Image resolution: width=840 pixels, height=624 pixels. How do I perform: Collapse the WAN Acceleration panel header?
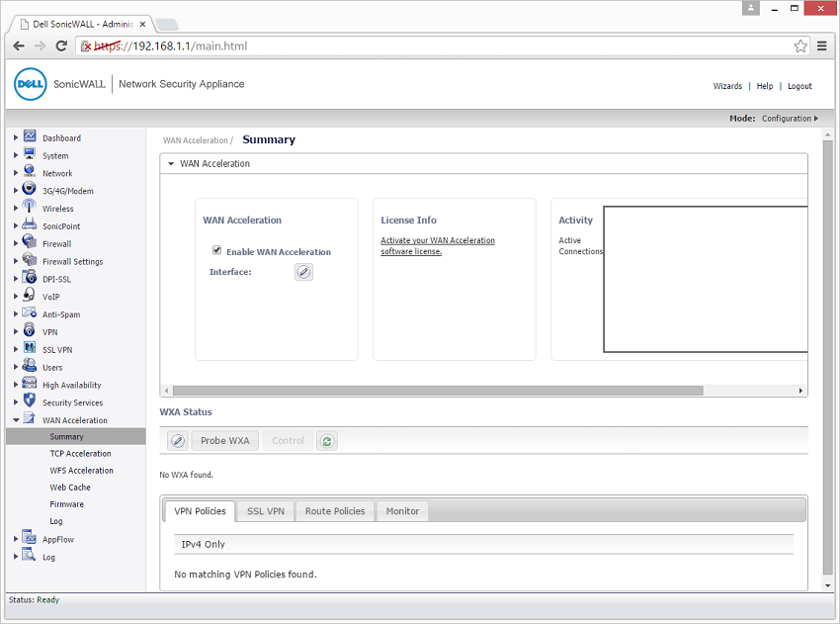[171, 163]
